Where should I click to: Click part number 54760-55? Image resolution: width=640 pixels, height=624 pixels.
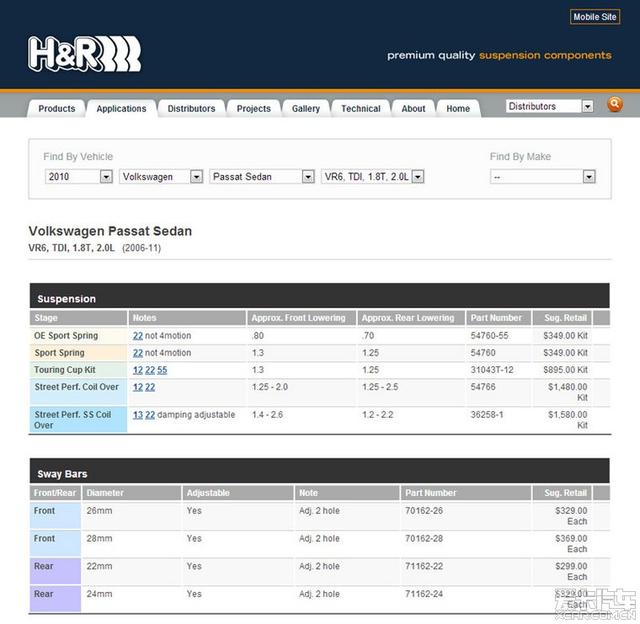489,336
